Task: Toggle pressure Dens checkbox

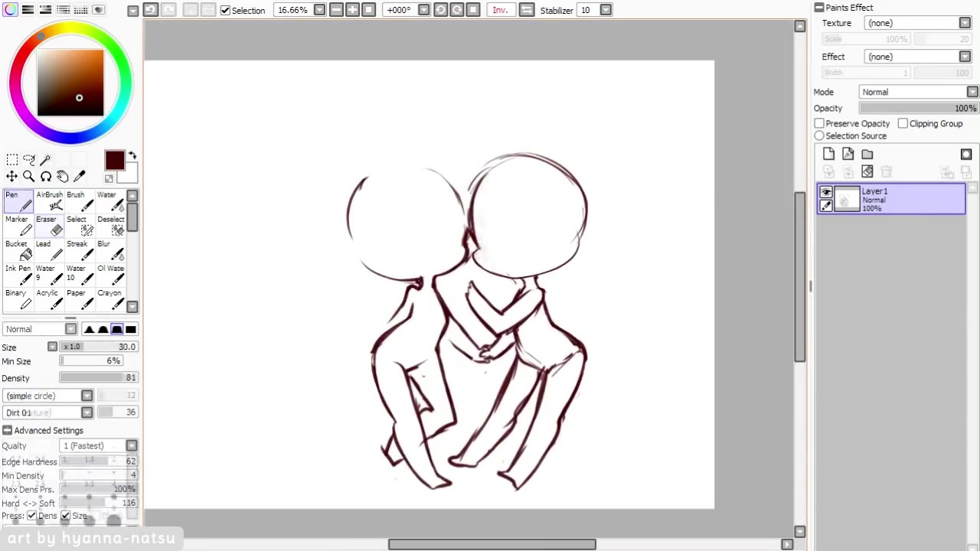Action: point(31,516)
